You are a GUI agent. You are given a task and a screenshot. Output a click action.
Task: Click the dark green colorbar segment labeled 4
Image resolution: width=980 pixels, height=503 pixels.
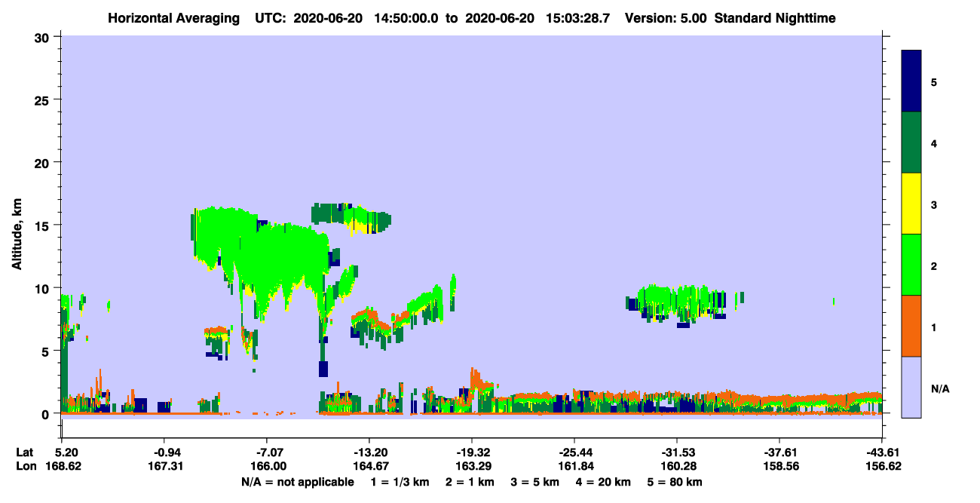pos(911,143)
